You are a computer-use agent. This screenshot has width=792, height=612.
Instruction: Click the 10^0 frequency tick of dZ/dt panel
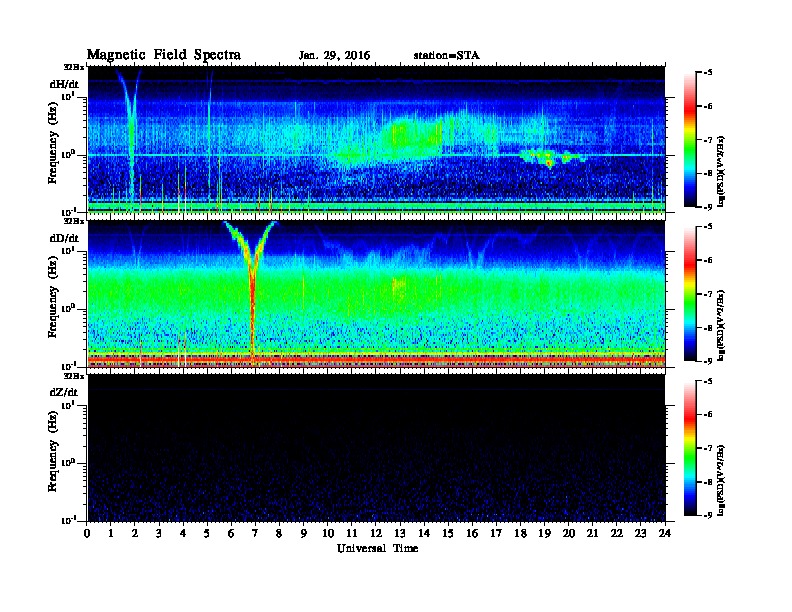[x=68, y=463]
